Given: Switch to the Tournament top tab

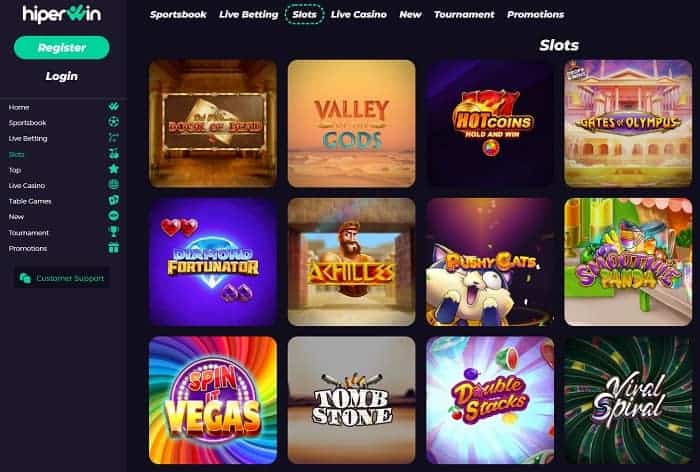Looking at the screenshot, I should [x=464, y=14].
